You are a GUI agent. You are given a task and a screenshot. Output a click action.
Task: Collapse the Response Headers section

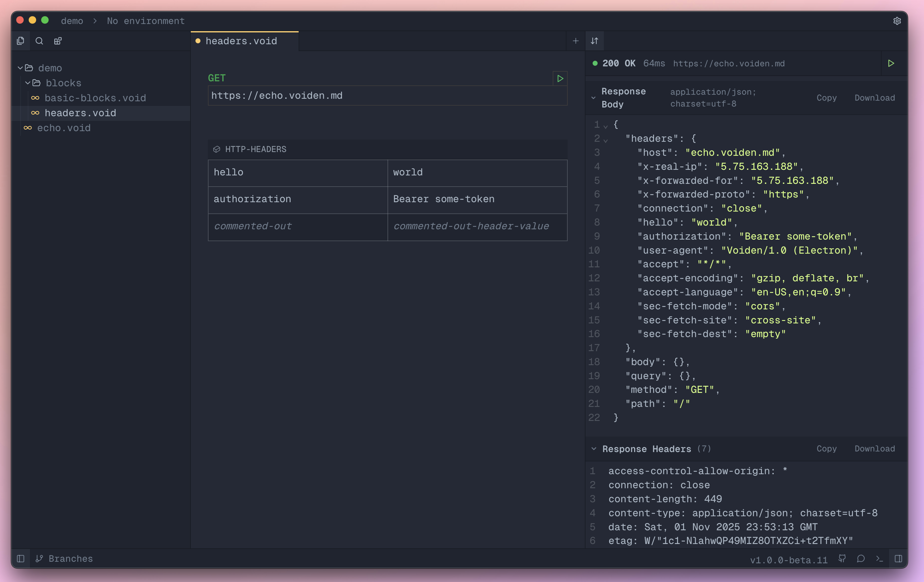[594, 449]
